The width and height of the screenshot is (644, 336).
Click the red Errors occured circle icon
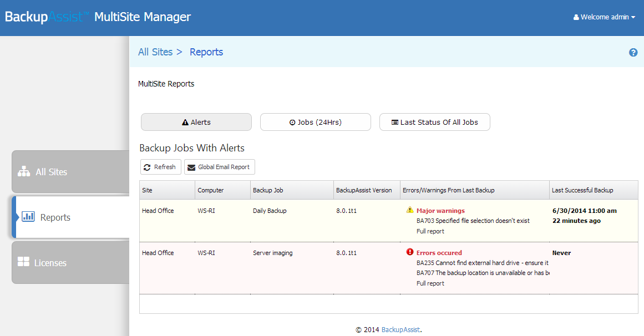[409, 252]
